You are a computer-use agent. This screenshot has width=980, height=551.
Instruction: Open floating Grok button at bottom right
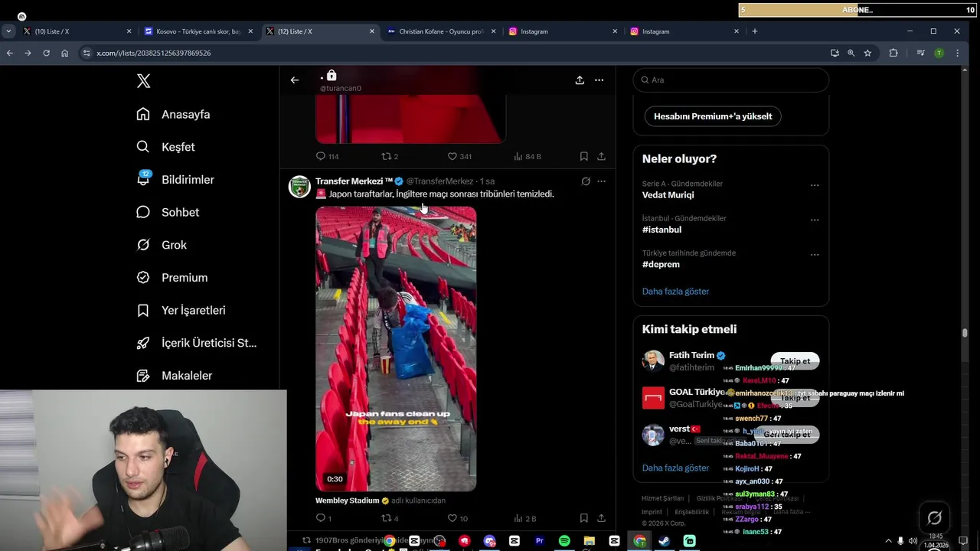pyautogui.click(x=934, y=518)
